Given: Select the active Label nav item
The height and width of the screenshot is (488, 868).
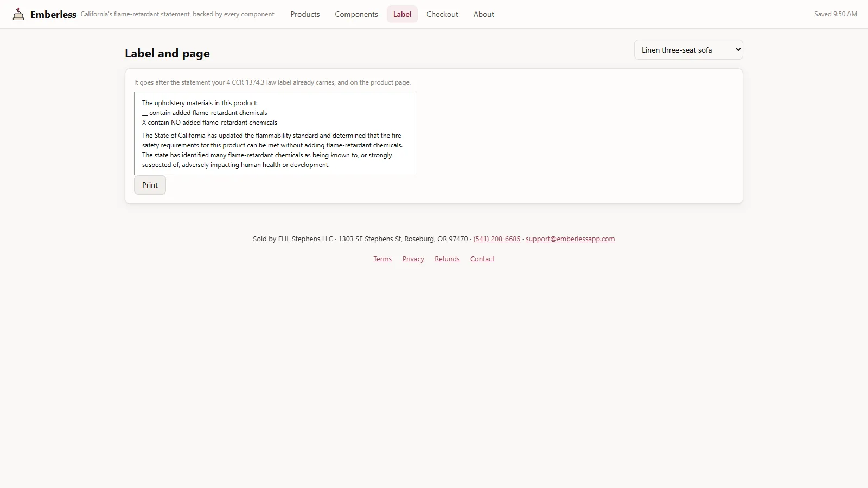Looking at the screenshot, I should pos(402,14).
